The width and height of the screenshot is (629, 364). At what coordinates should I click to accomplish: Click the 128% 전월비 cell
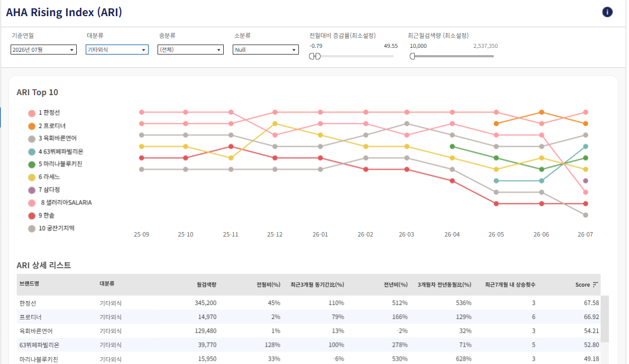(x=272, y=345)
